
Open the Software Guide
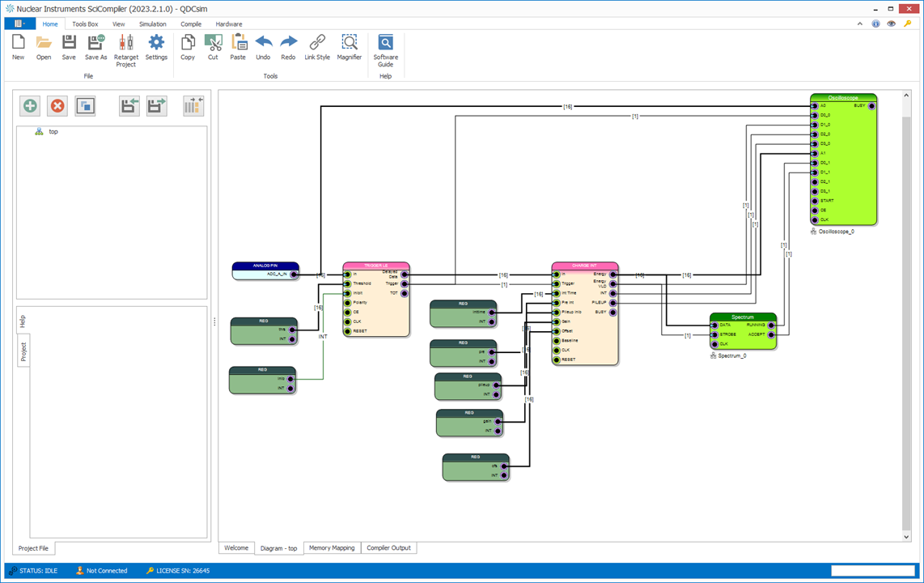pos(385,51)
